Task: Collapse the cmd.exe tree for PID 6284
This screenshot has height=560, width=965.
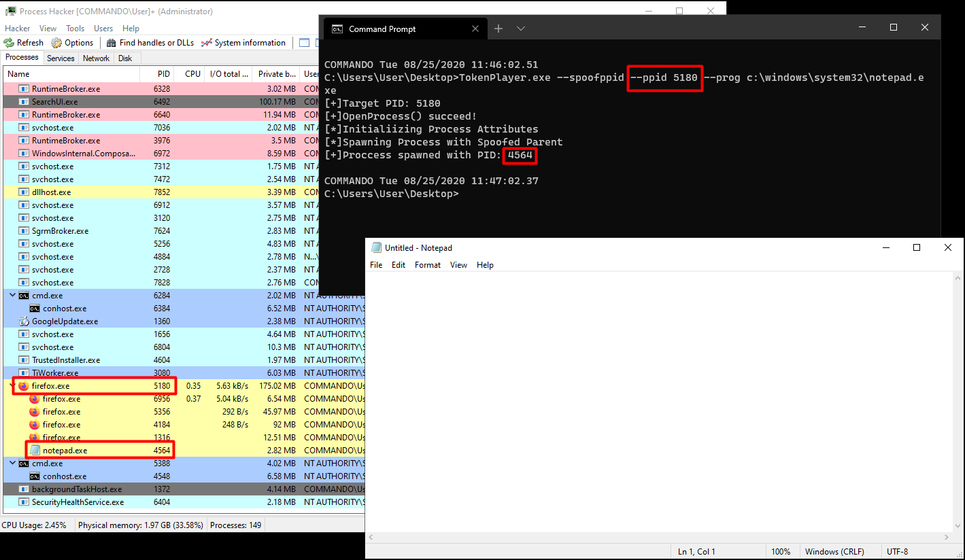Action: (12, 296)
